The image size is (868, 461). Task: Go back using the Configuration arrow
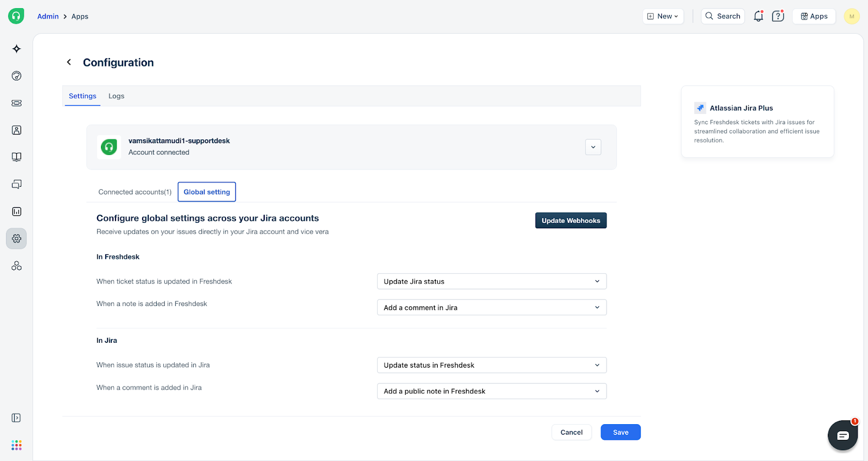(x=69, y=62)
